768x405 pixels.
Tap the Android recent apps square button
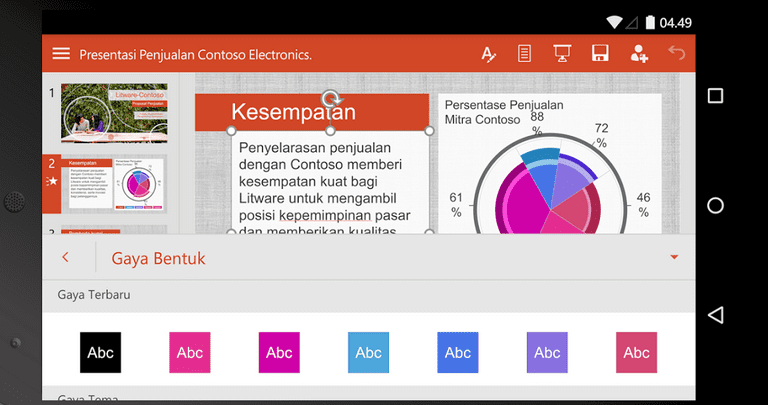pos(716,95)
